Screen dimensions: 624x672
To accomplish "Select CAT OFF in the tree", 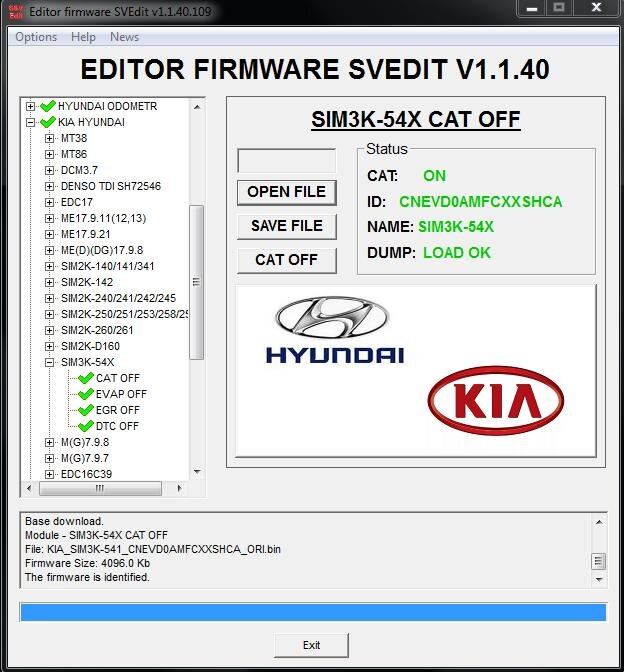I will coord(118,378).
